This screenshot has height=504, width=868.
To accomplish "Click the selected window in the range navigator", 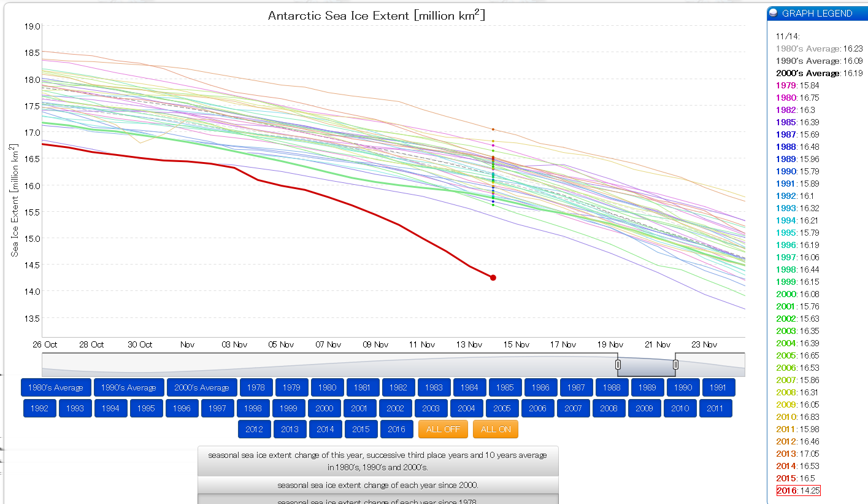I will (x=647, y=365).
